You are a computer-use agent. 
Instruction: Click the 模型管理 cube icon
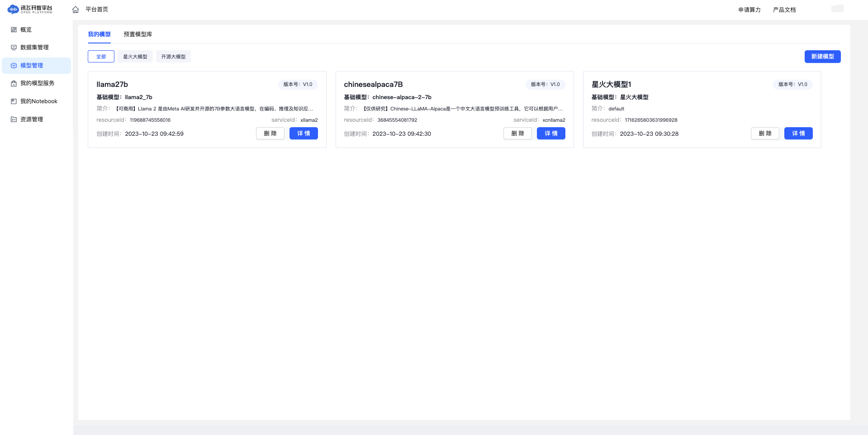coord(14,65)
